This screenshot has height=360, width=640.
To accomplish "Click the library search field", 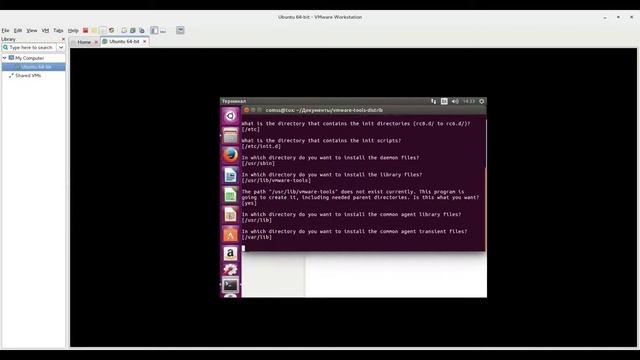I will (29, 48).
